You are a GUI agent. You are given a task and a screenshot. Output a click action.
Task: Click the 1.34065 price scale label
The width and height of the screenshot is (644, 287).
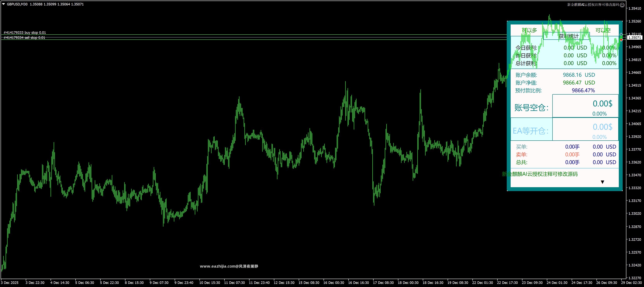(635, 124)
